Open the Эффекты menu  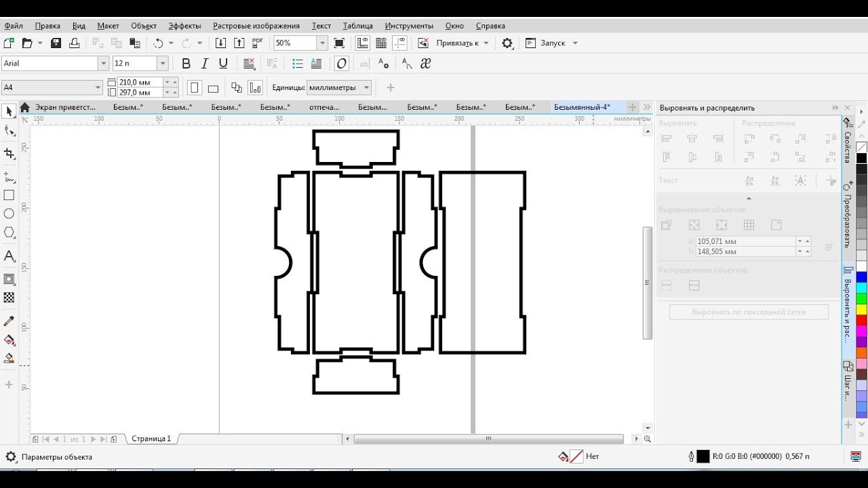[184, 26]
